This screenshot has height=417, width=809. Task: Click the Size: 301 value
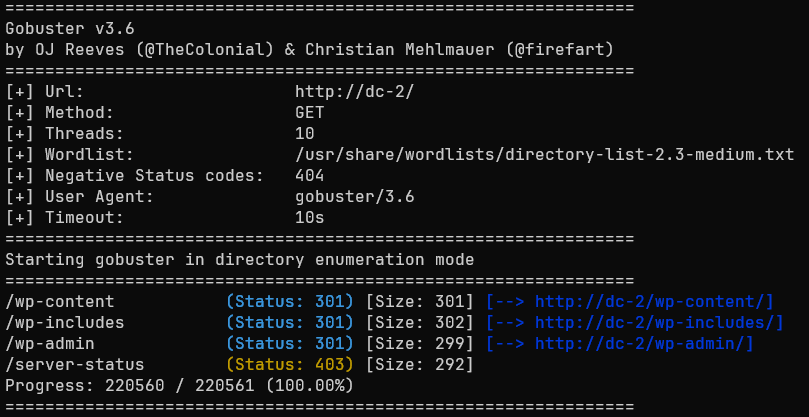tap(420, 302)
